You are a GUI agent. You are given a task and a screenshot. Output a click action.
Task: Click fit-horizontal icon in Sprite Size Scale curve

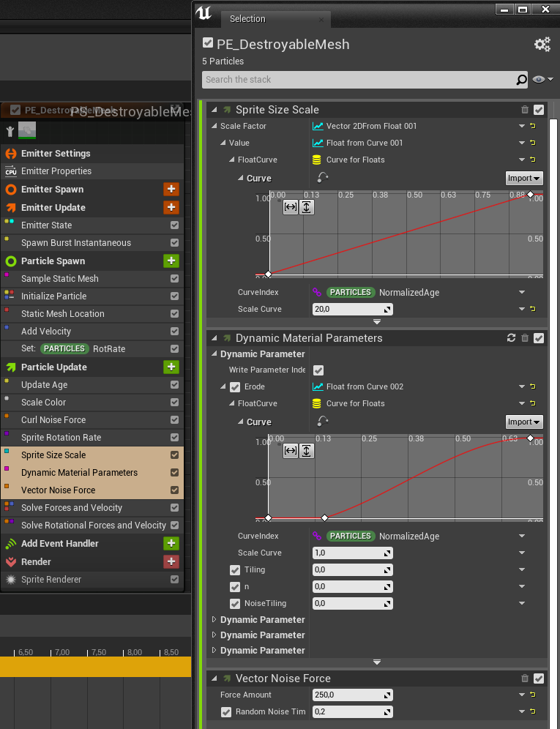tap(290, 207)
